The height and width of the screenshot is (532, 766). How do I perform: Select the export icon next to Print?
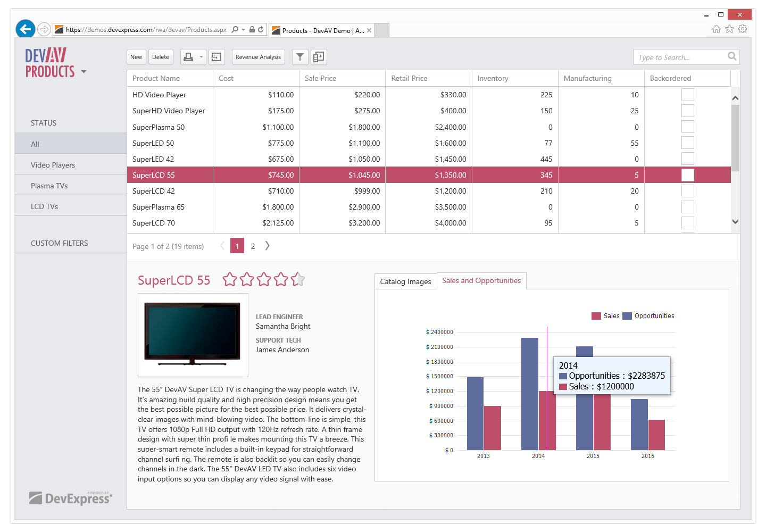tap(216, 57)
